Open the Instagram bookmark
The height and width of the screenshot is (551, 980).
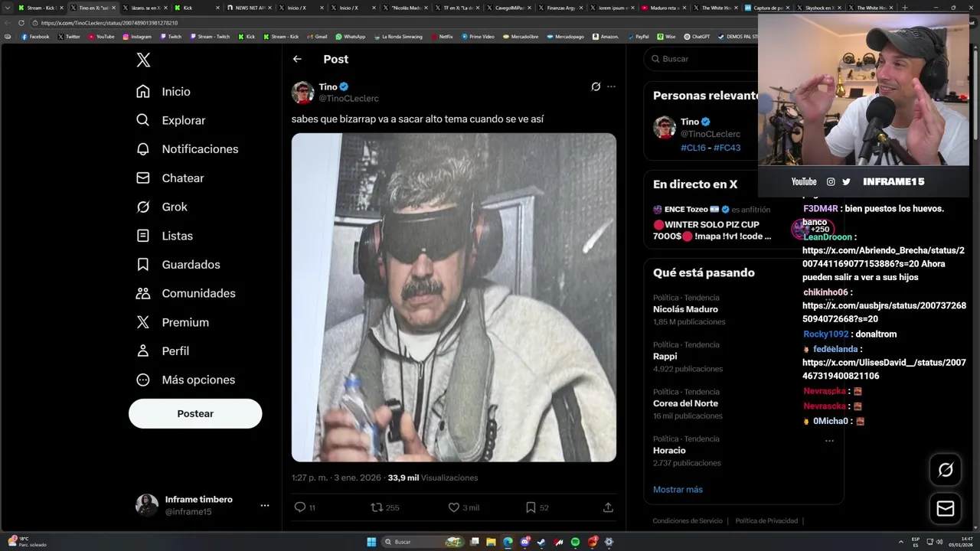pos(137,36)
